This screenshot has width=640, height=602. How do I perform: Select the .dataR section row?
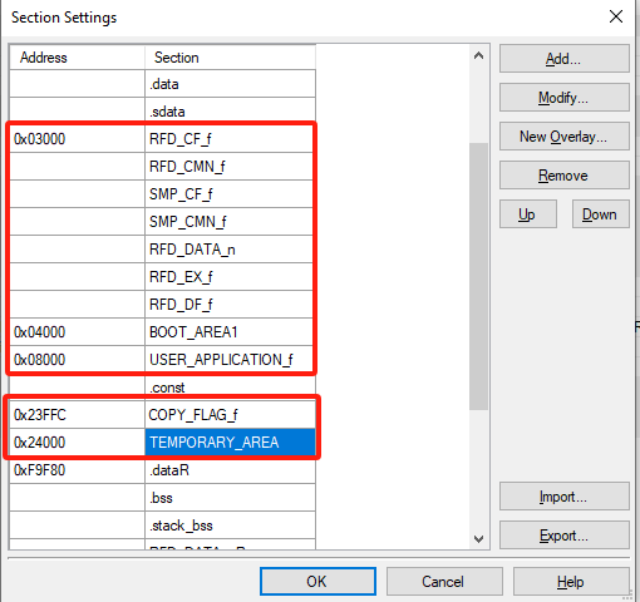(x=230, y=470)
